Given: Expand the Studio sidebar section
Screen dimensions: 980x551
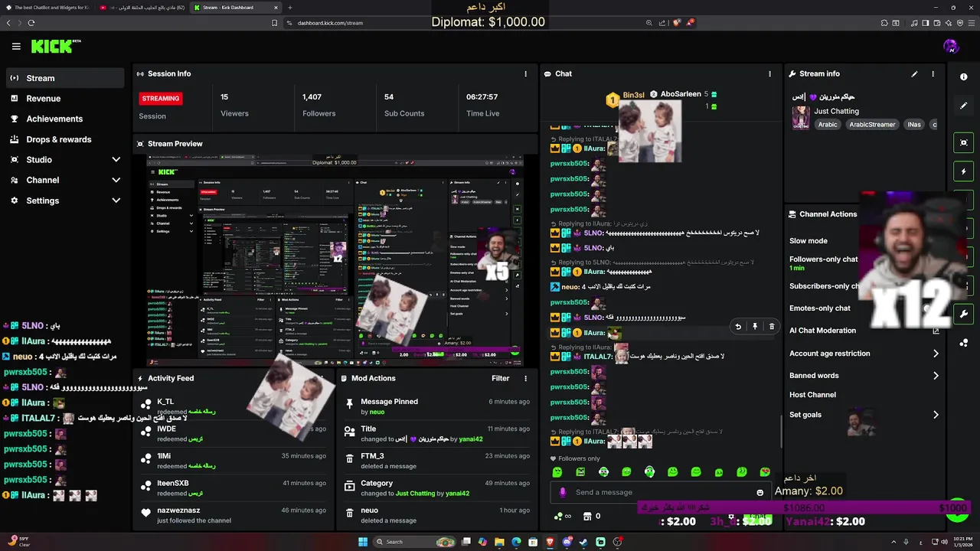Looking at the screenshot, I should point(64,160).
